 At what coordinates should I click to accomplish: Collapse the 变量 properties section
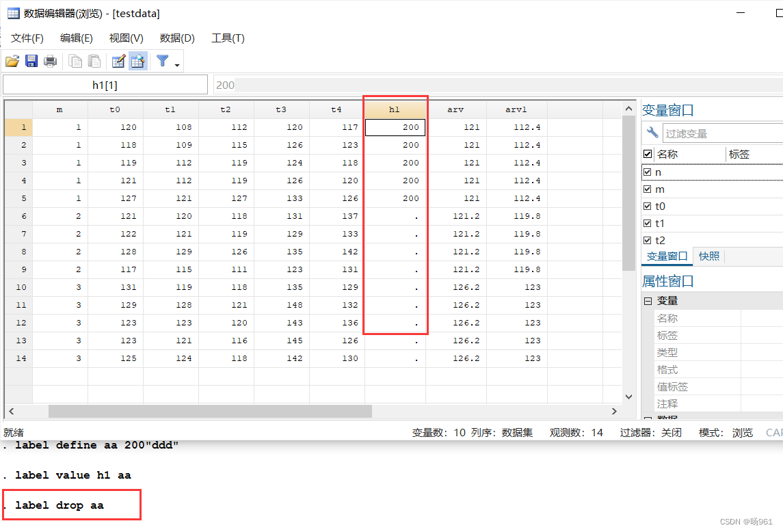(x=648, y=301)
